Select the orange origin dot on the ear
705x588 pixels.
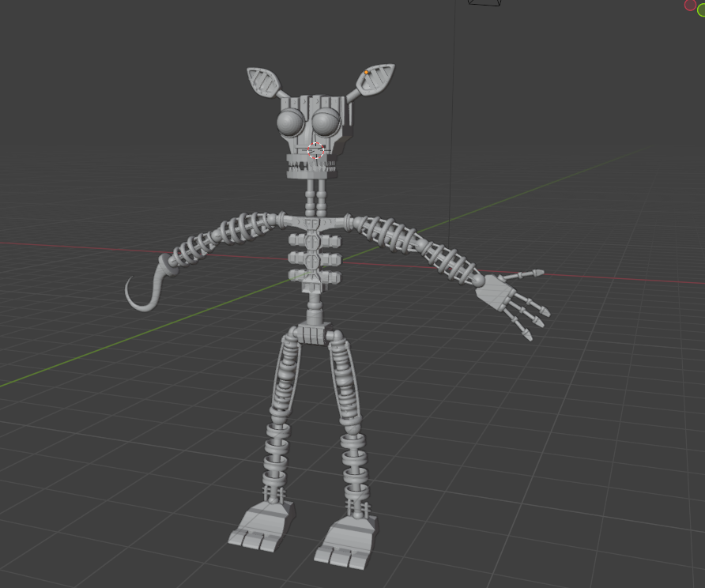[x=367, y=72]
